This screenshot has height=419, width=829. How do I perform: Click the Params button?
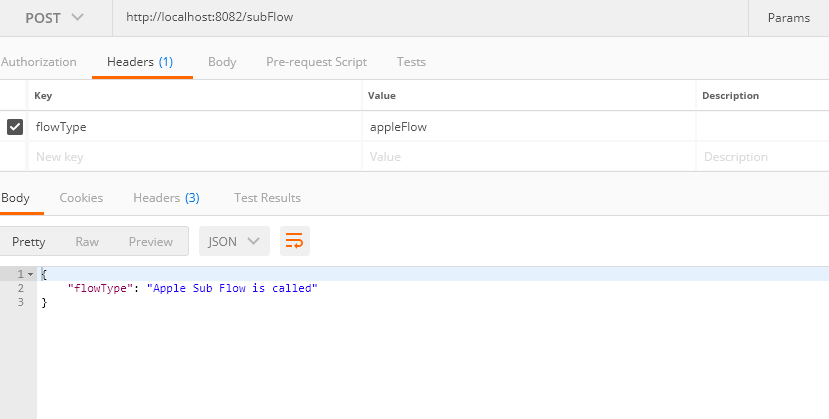click(788, 18)
